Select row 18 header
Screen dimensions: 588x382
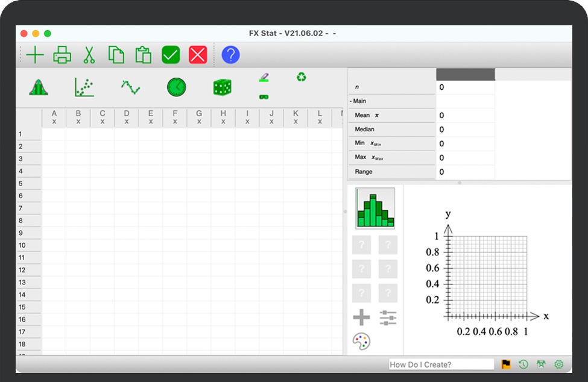point(29,344)
